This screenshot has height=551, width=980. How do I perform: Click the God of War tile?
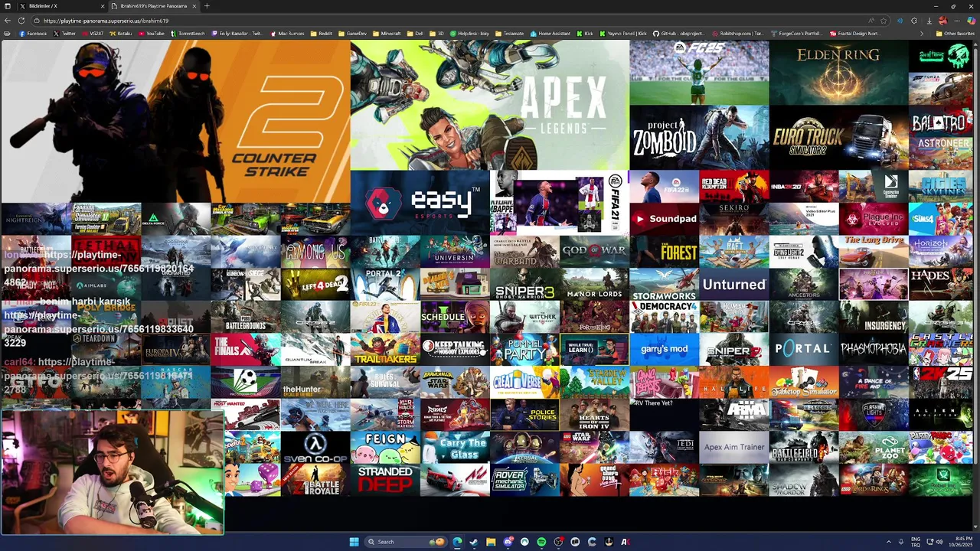(594, 251)
